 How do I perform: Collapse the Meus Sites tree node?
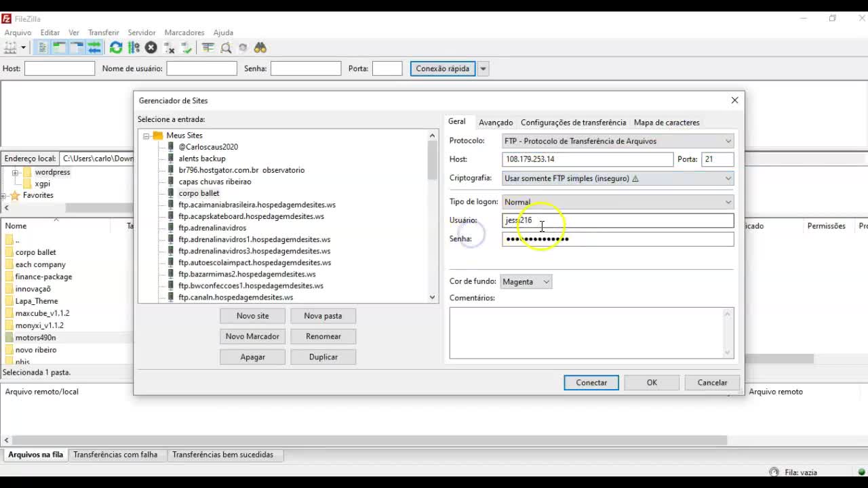coord(146,136)
